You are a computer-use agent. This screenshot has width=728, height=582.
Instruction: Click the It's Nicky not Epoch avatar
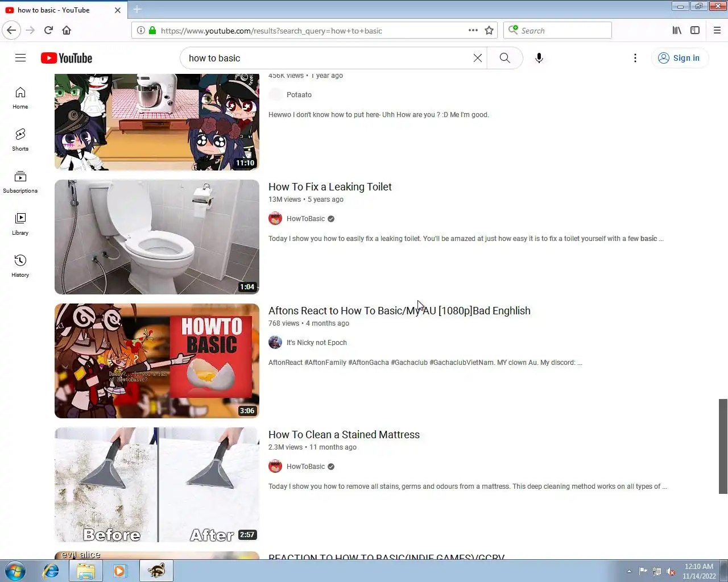click(x=275, y=343)
